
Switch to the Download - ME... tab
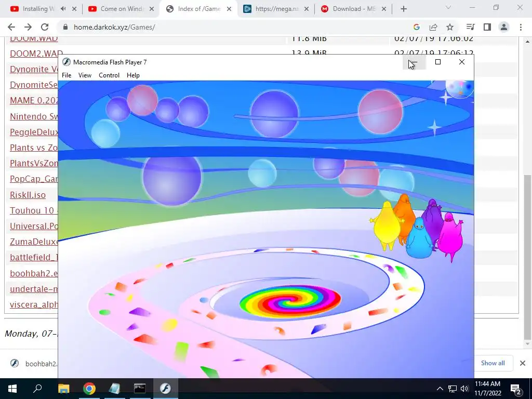point(354,9)
